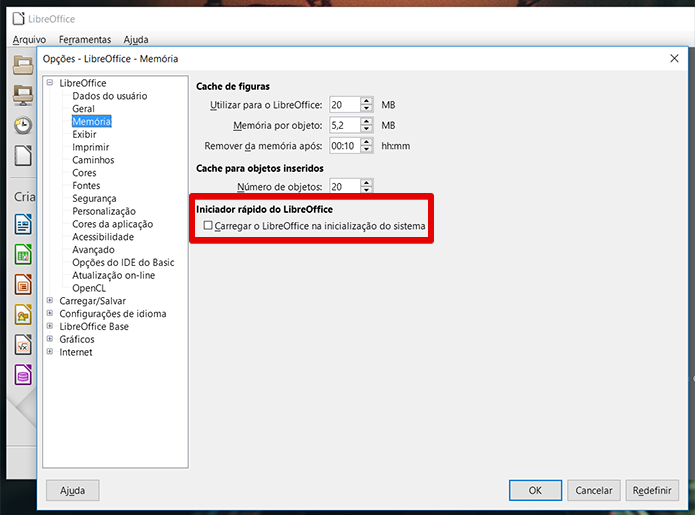Decrease Memória por objeto value
The width and height of the screenshot is (695, 515).
[x=367, y=129]
